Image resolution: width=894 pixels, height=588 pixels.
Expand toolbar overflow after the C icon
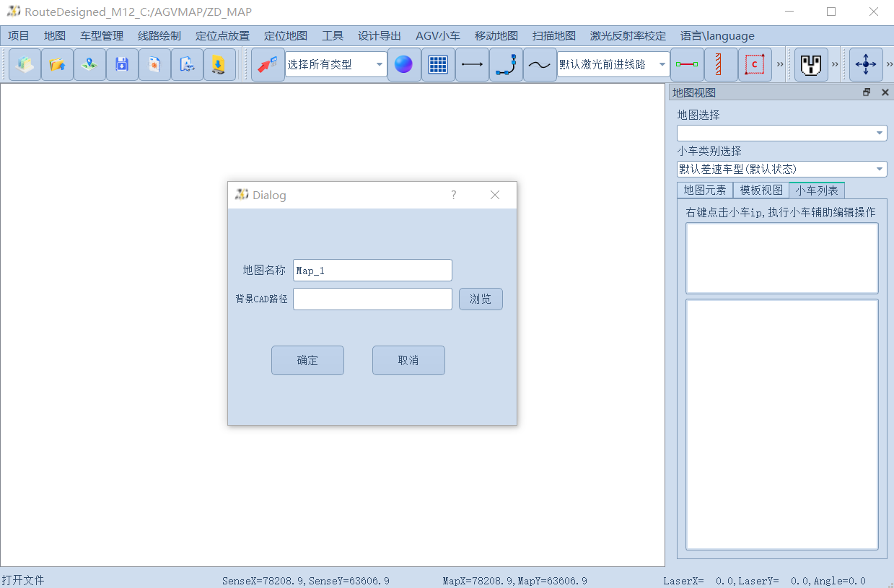(780, 65)
